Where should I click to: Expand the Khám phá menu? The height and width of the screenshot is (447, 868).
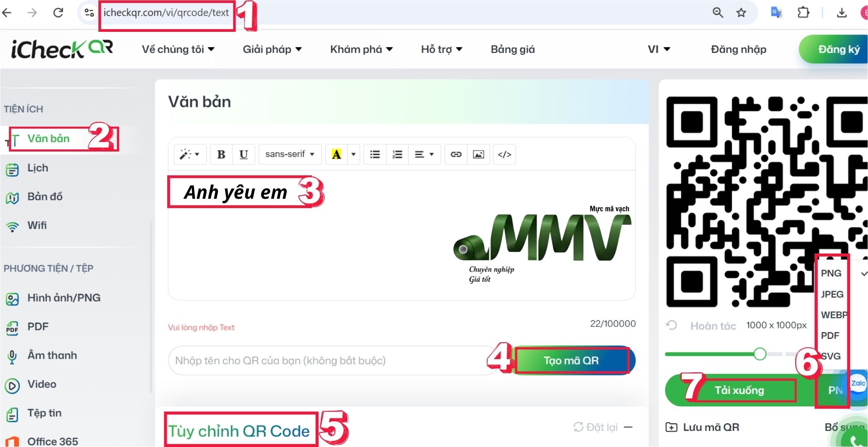pos(361,49)
